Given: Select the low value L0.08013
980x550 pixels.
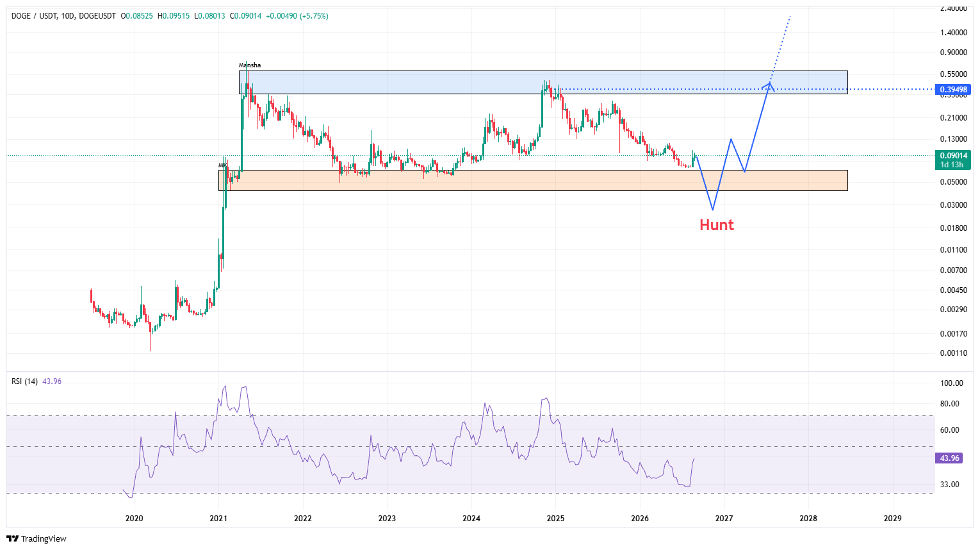Looking at the screenshot, I should 209,16.
